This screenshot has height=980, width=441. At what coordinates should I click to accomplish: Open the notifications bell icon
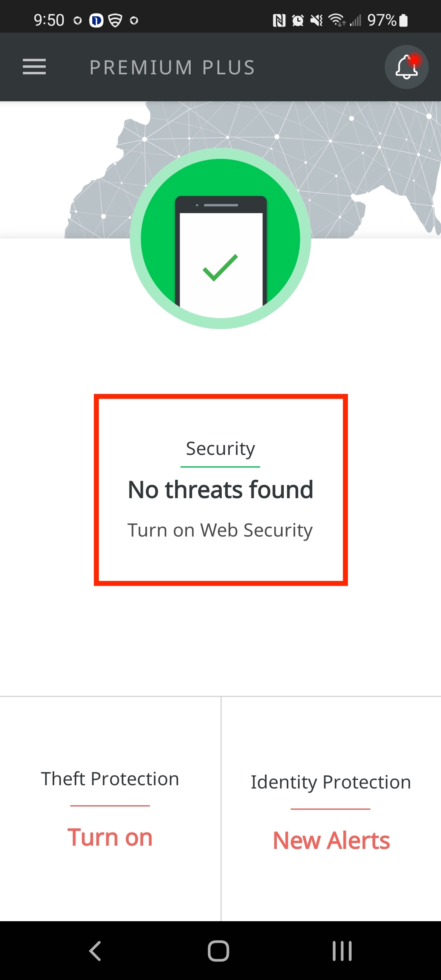[x=406, y=67]
